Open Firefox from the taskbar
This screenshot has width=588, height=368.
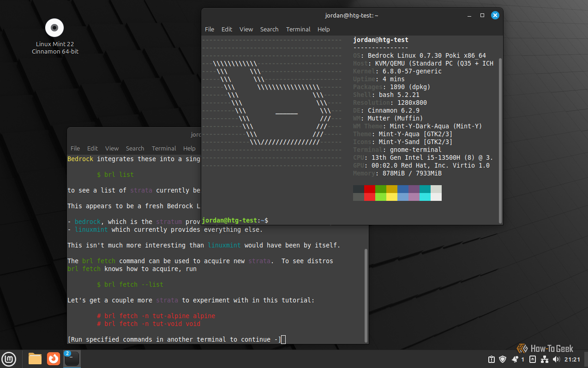pyautogui.click(x=54, y=359)
